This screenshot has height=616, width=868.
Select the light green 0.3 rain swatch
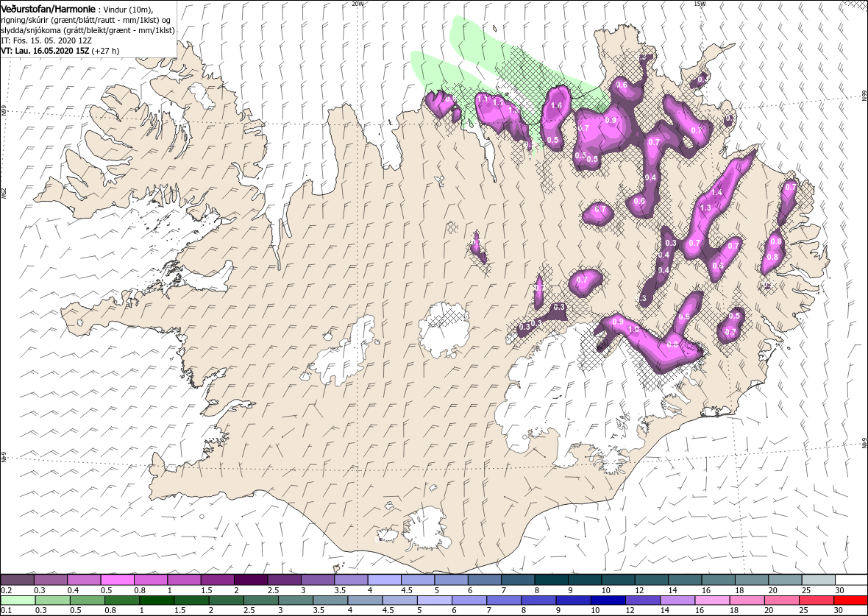click(52, 601)
